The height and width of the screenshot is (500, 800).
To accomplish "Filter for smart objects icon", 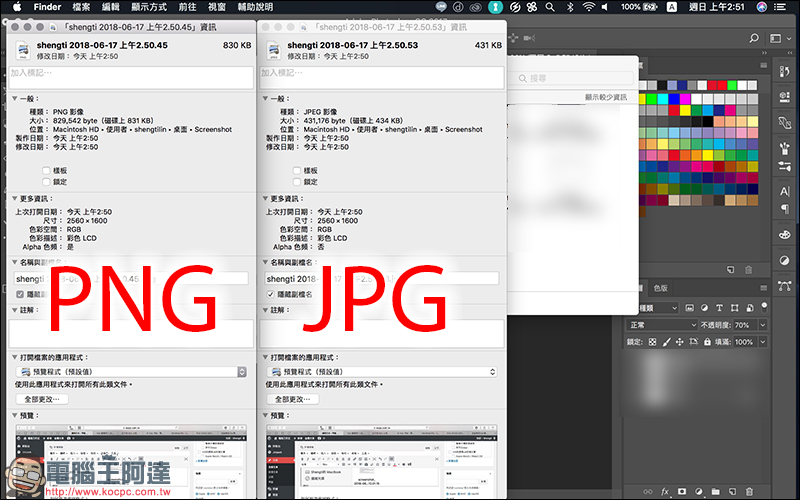I will point(749,308).
